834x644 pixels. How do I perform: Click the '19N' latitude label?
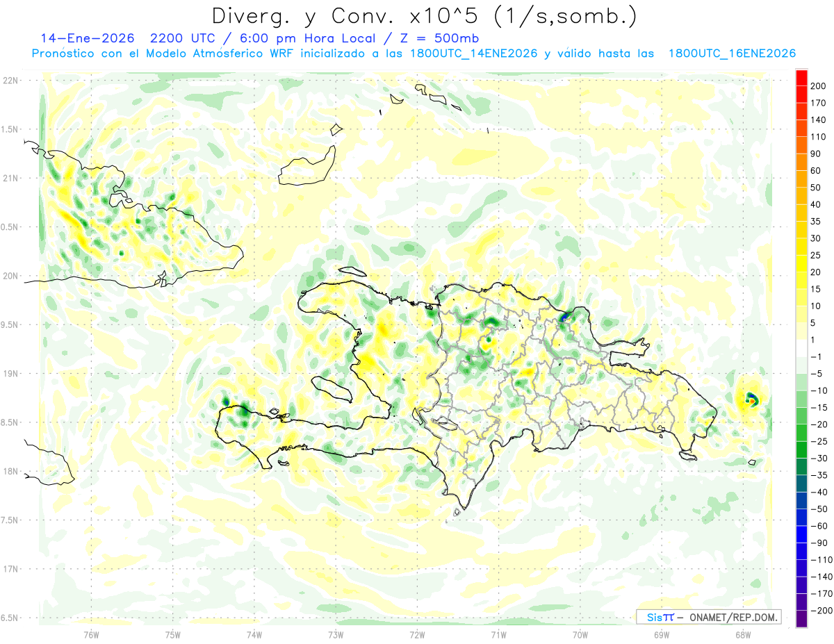click(x=10, y=374)
